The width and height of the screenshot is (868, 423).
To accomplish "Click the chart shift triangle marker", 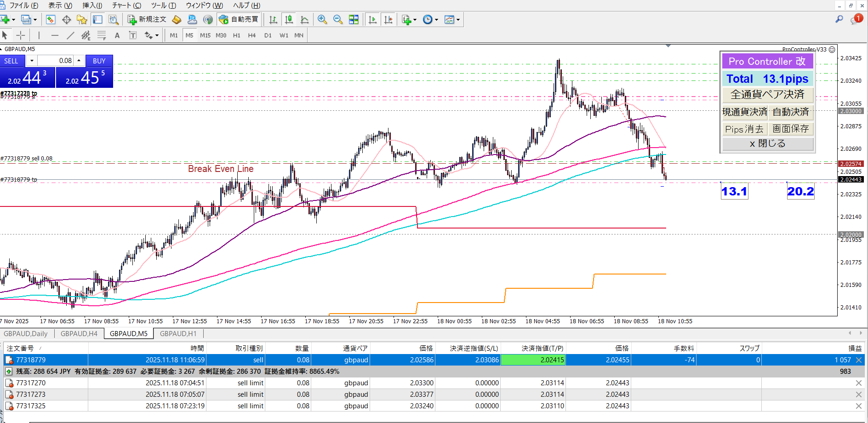I will (x=668, y=46).
